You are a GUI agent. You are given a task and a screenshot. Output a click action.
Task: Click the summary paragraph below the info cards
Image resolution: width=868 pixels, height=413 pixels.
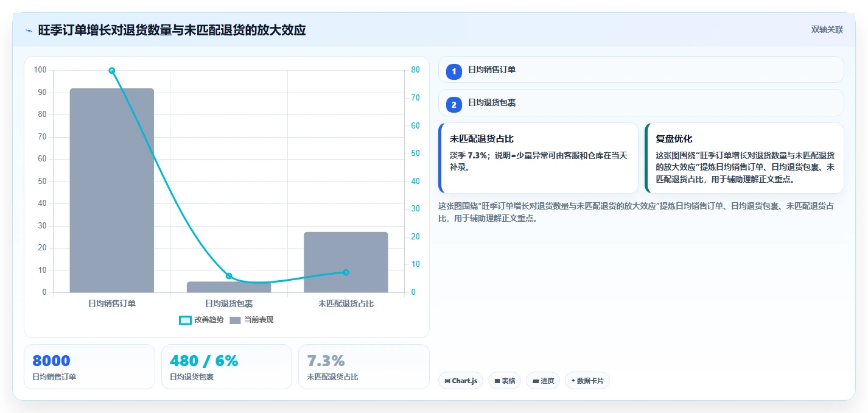point(636,212)
